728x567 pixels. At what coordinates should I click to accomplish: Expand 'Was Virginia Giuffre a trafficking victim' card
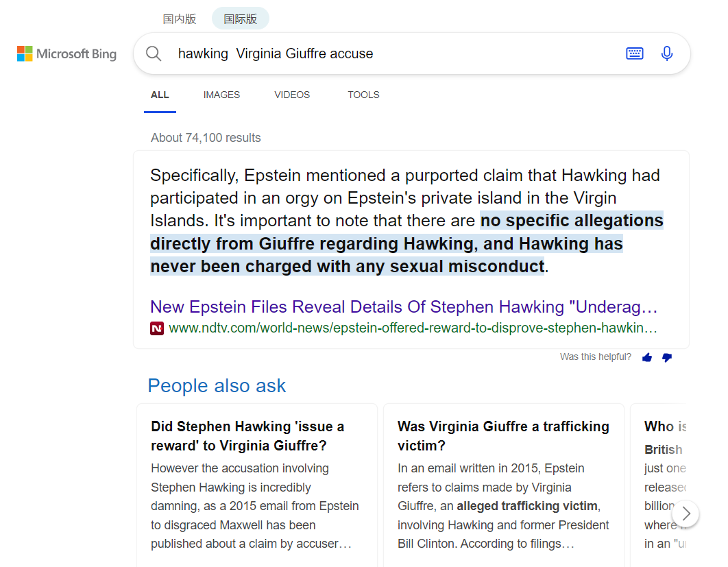pyautogui.click(x=503, y=436)
